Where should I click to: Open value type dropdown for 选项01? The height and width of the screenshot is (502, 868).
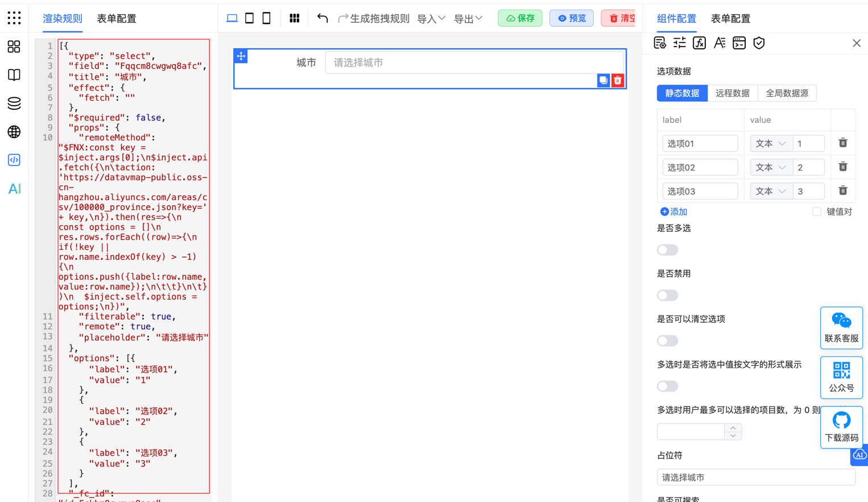(770, 144)
